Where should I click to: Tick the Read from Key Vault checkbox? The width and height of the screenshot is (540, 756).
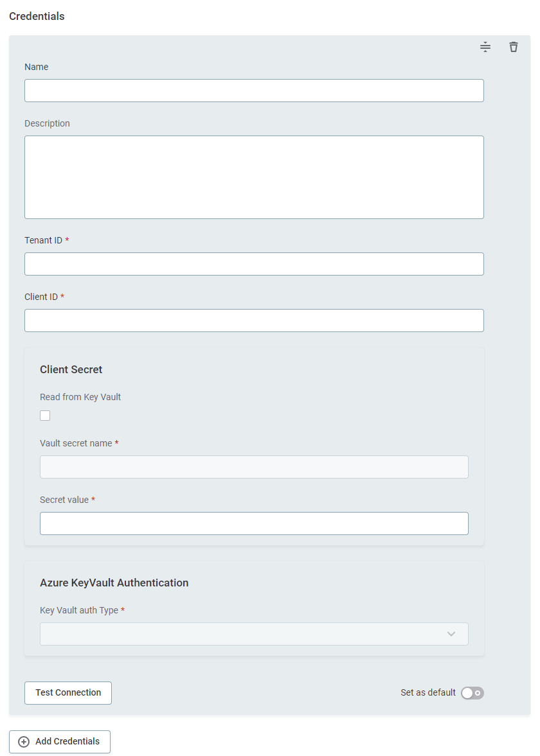45,416
